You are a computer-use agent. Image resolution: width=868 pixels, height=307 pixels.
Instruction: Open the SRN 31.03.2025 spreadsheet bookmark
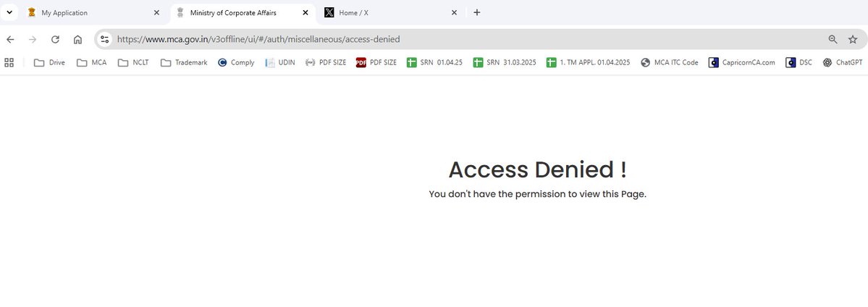pos(505,62)
